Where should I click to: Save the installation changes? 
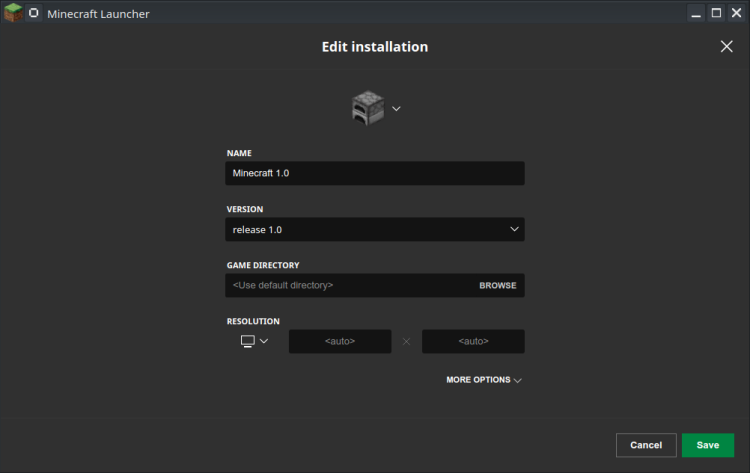click(x=707, y=445)
